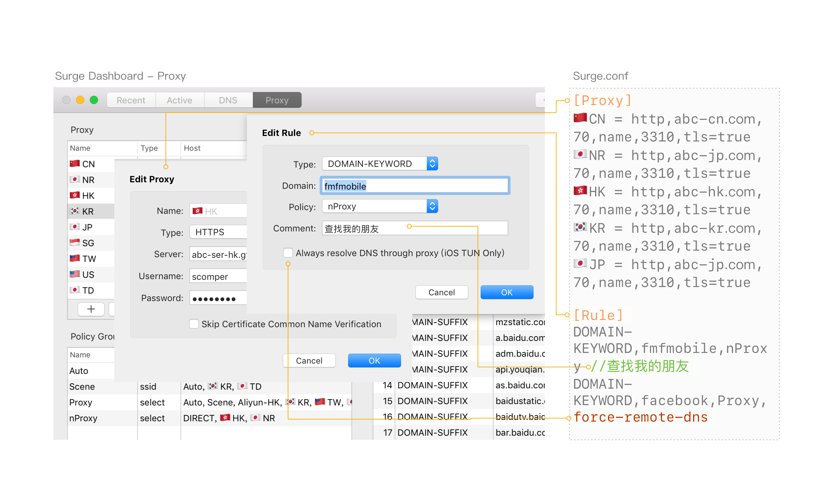Switch to the DNS tab
The image size is (824, 504).
click(228, 100)
